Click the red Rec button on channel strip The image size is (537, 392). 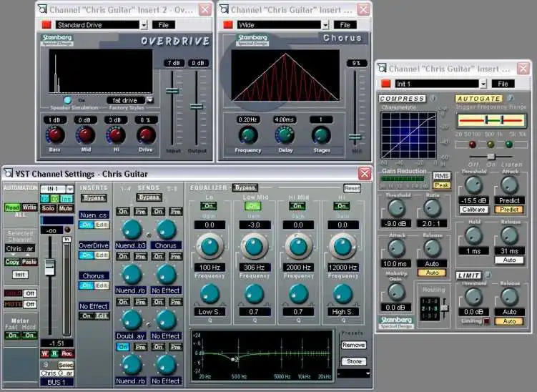tap(66, 353)
